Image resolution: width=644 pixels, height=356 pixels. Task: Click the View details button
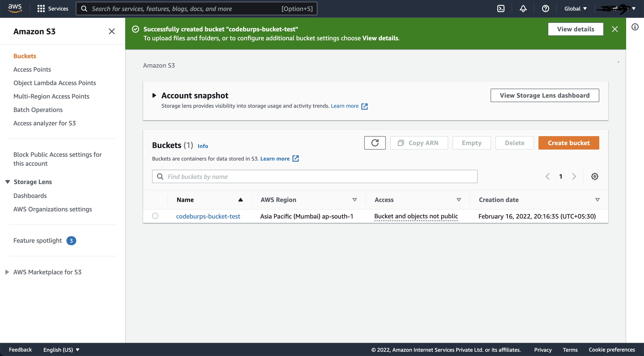(576, 29)
